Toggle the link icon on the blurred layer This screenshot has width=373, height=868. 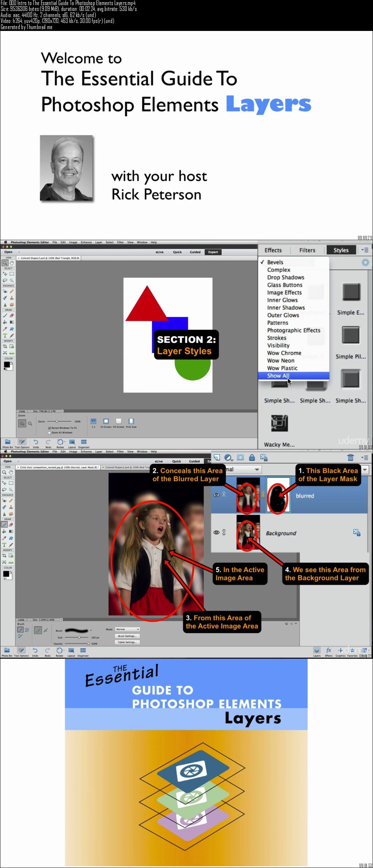click(224, 495)
